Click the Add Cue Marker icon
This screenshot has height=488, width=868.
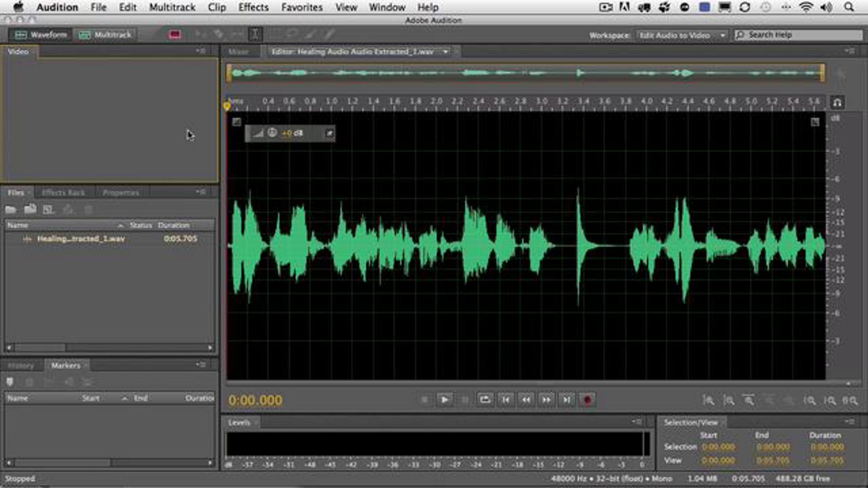[x=10, y=382]
